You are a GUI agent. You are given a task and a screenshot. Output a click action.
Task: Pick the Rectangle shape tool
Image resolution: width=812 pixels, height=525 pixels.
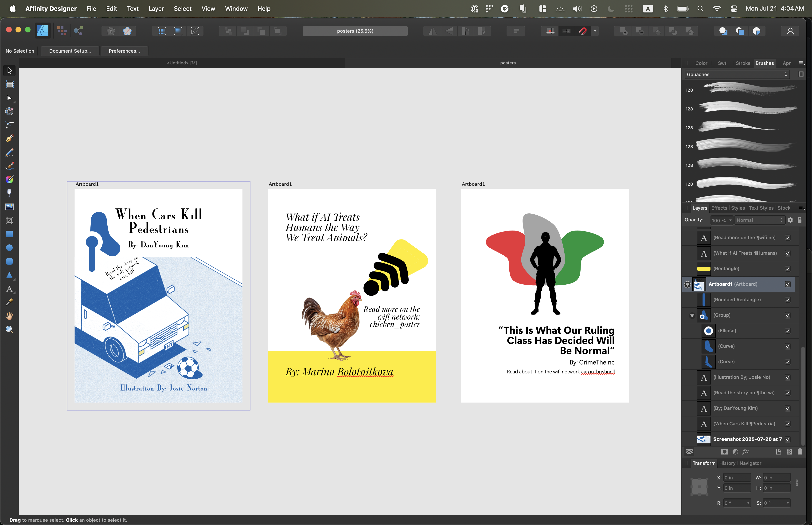coord(10,234)
